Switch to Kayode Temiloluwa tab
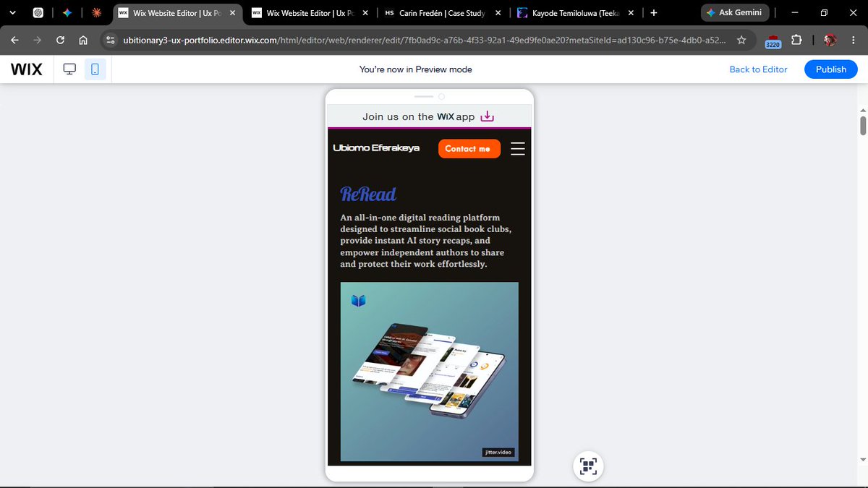 click(576, 12)
